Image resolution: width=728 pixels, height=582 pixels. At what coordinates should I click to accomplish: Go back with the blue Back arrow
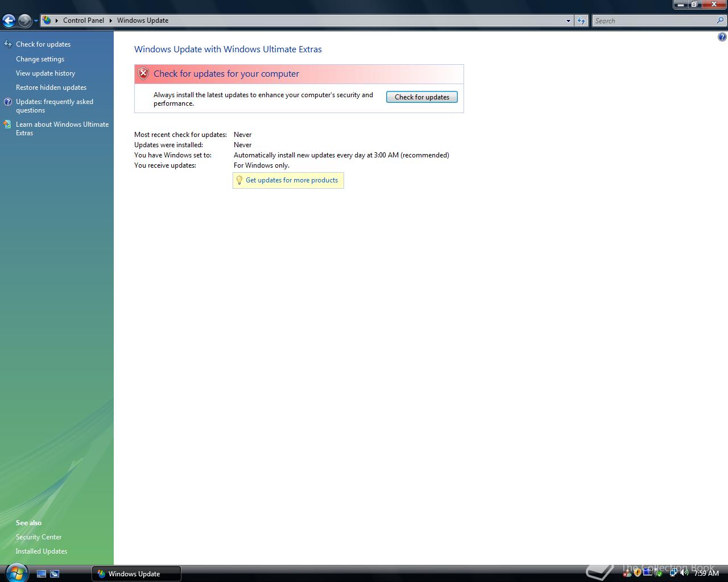pos(9,21)
